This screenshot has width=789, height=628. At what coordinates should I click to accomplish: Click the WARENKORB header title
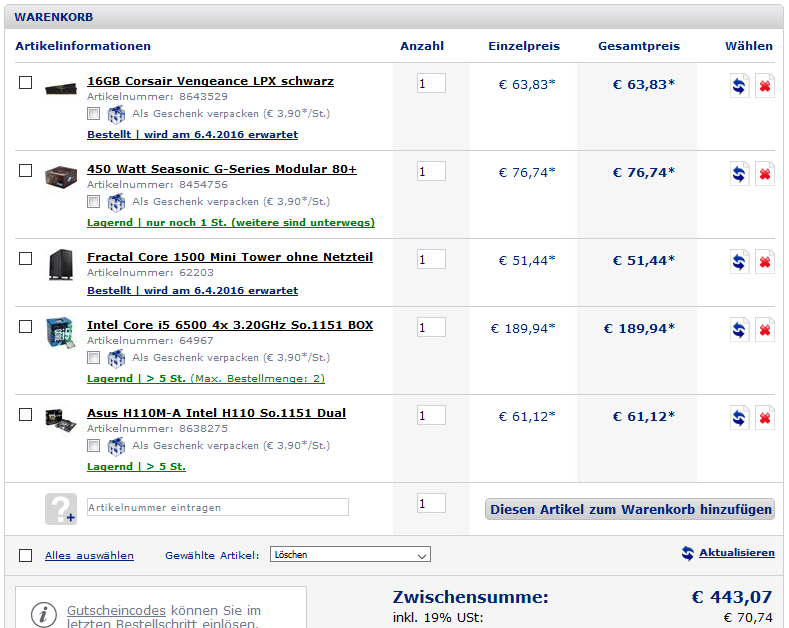click(54, 17)
